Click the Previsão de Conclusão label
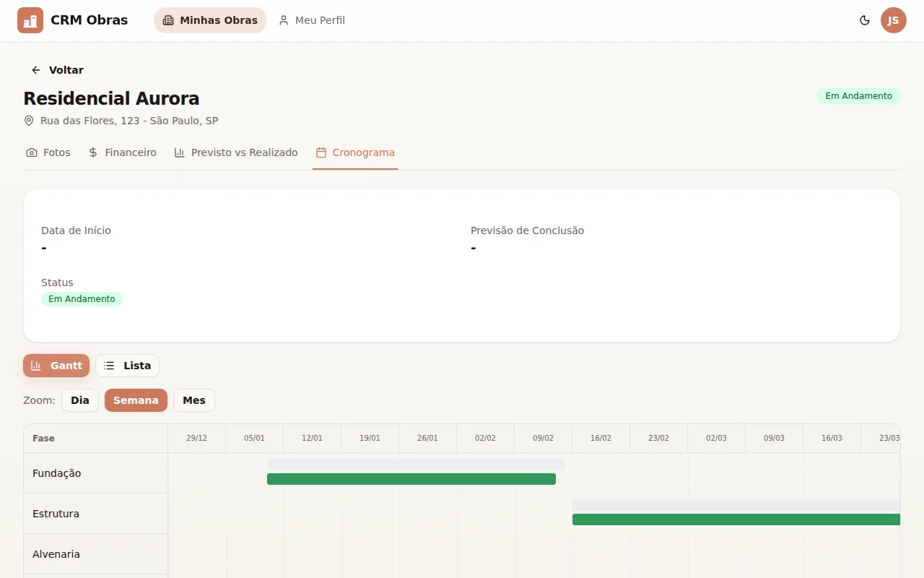 [527, 230]
